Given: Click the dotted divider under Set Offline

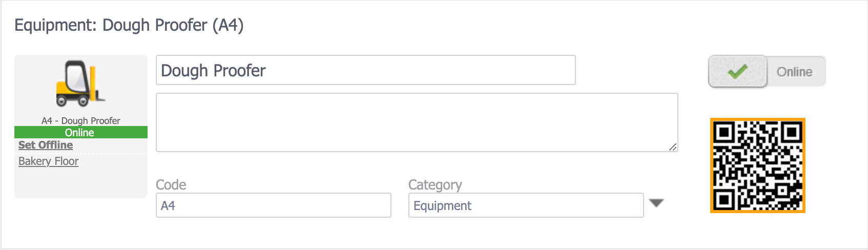Looking at the screenshot, I should pyautogui.click(x=81, y=153).
